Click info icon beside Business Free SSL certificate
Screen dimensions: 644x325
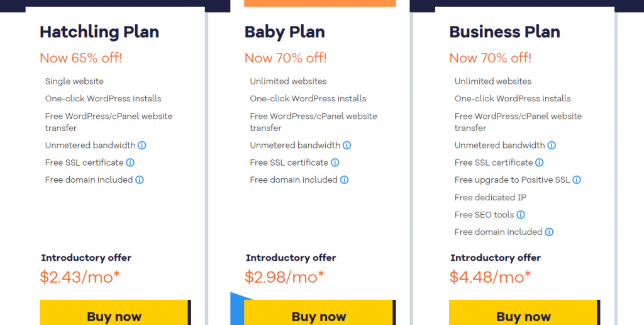click(x=540, y=162)
